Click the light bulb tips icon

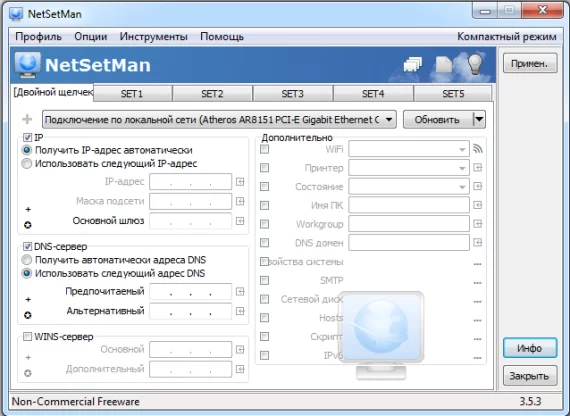[474, 64]
